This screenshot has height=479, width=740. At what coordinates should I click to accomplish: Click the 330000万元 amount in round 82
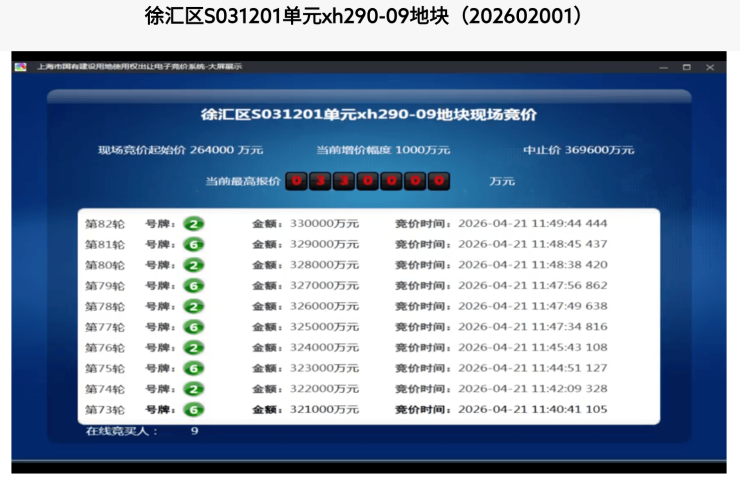point(323,224)
